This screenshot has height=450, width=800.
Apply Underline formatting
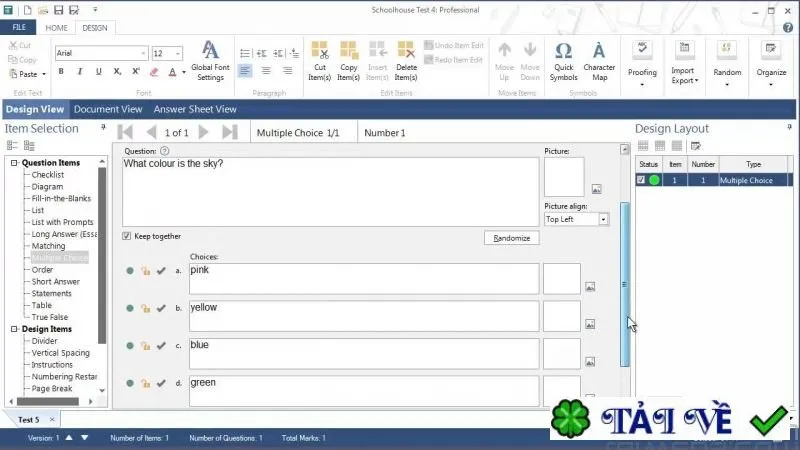(x=98, y=71)
